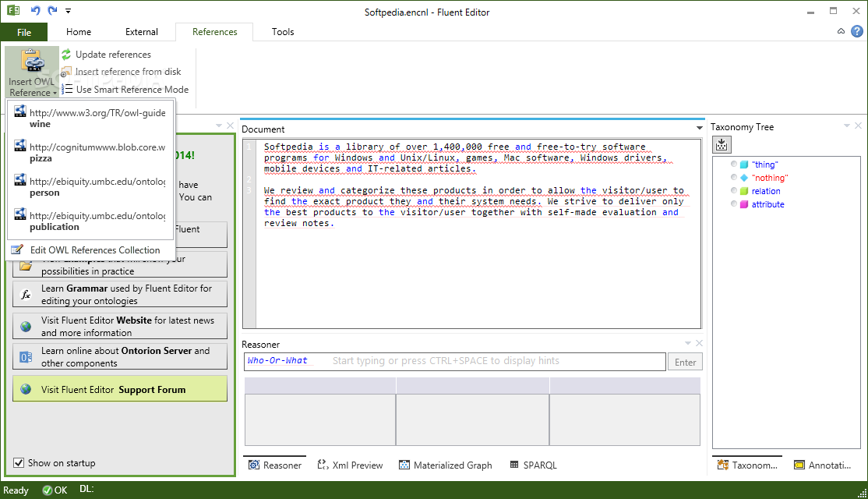
Task: Click the Enter button in Reasoner
Action: [x=685, y=362]
